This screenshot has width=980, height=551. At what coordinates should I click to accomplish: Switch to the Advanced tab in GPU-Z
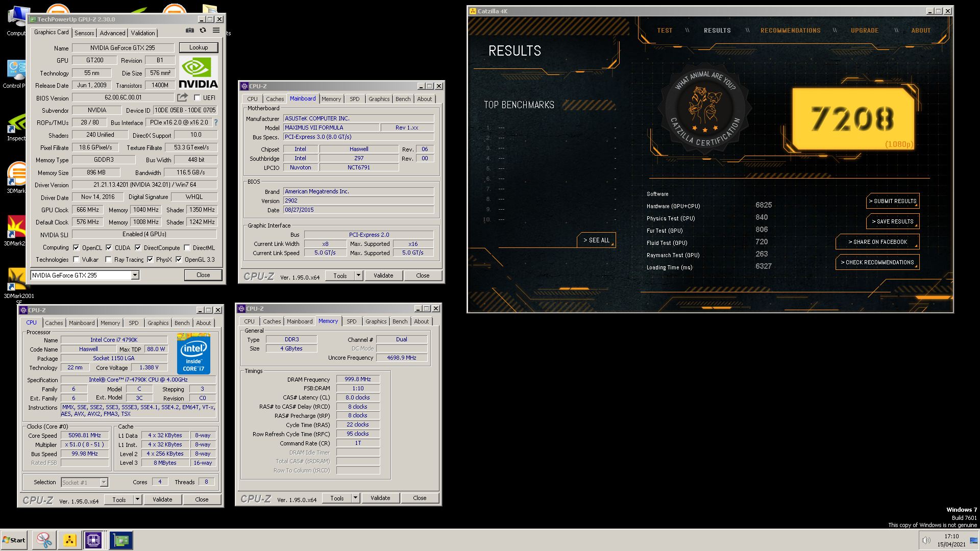112,33
